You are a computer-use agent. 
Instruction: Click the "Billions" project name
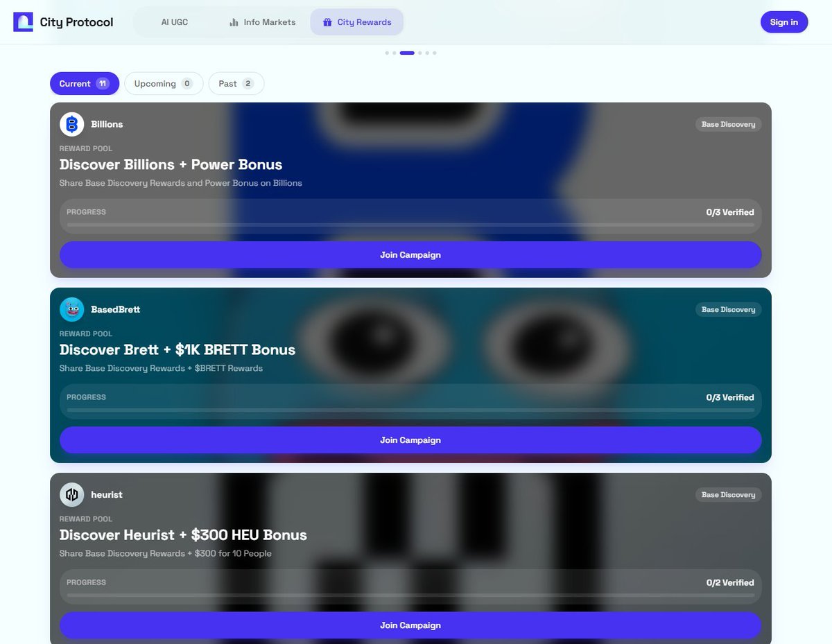tap(107, 124)
